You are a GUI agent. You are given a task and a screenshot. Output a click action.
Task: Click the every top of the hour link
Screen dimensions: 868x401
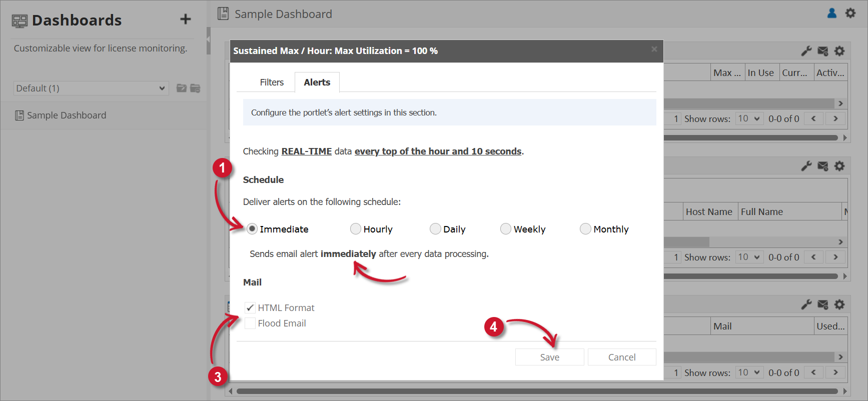438,151
